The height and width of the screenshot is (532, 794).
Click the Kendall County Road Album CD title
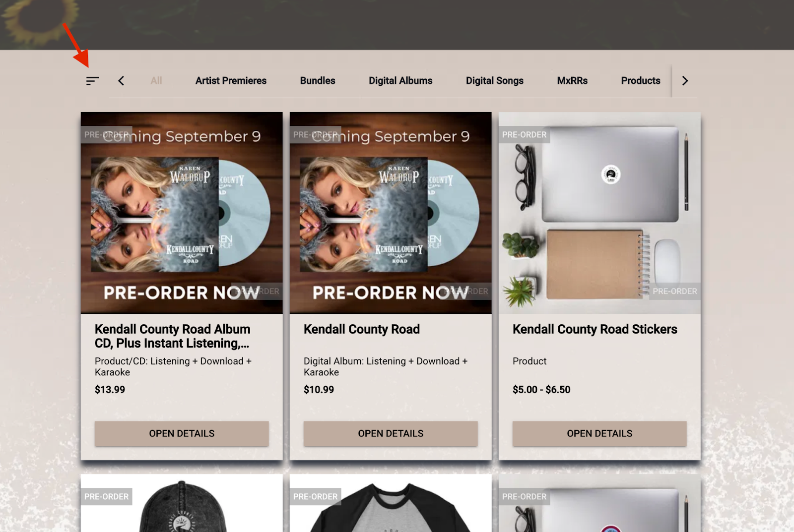173,336
